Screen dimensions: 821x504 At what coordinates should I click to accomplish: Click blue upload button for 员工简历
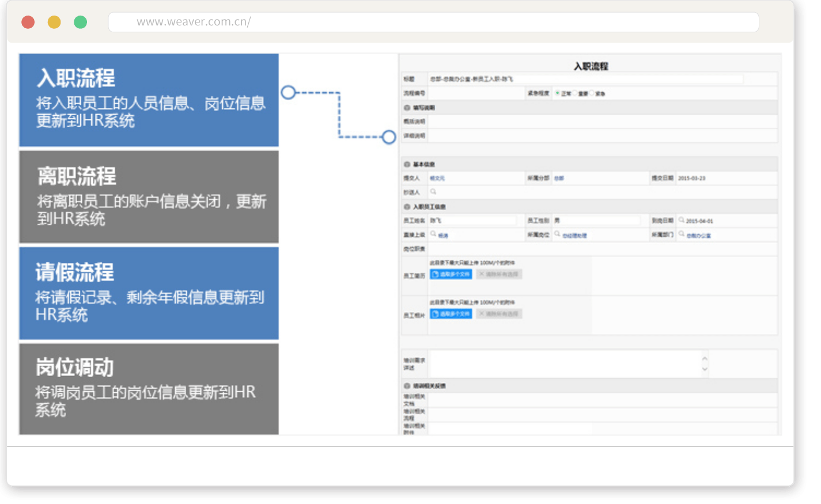tap(451, 275)
